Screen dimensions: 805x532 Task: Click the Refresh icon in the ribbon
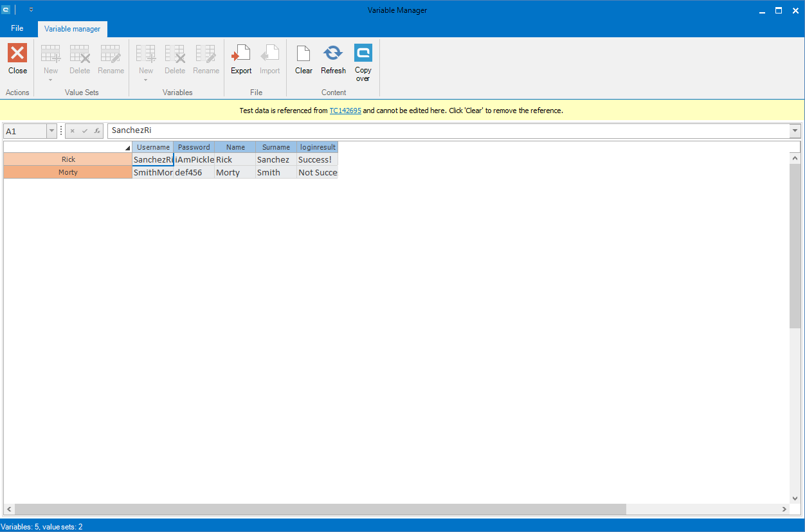(333, 53)
